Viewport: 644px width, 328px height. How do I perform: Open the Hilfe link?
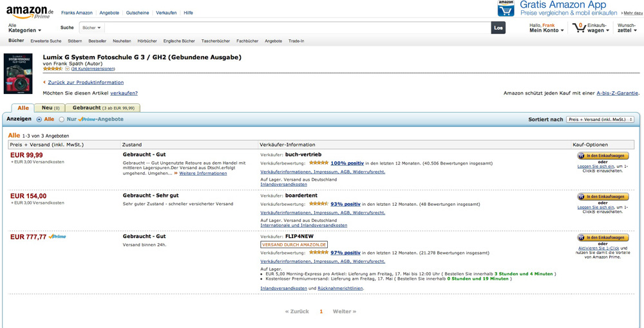coord(189,13)
